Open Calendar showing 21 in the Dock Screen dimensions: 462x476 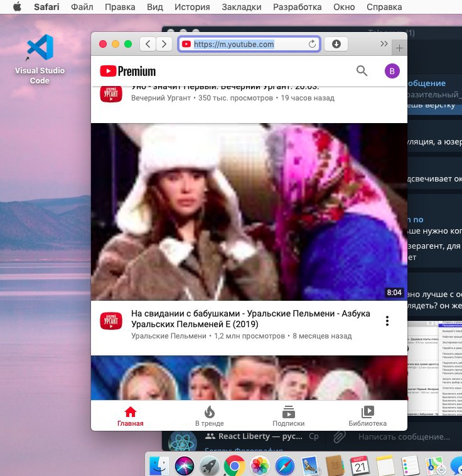(x=360, y=465)
